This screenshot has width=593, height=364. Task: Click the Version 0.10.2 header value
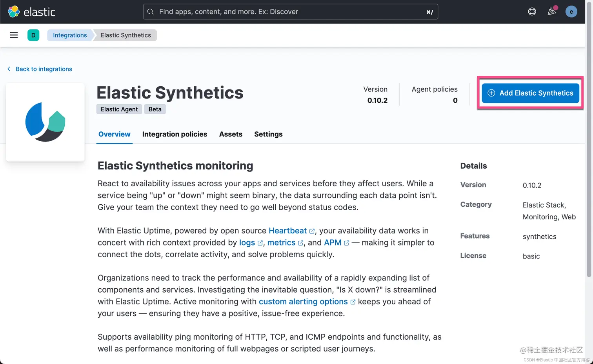click(377, 100)
